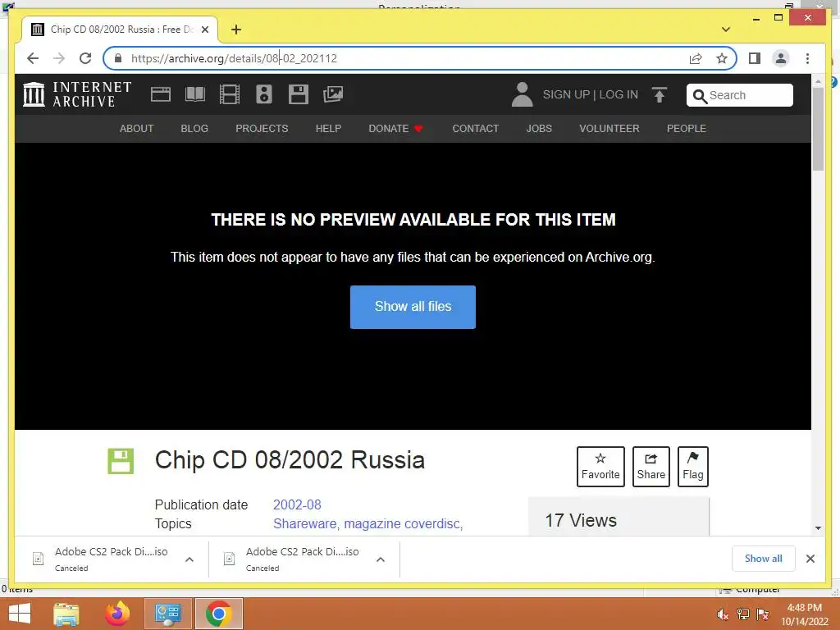This screenshot has width=840, height=630.
Task: Flag this archive item
Action: click(692, 467)
